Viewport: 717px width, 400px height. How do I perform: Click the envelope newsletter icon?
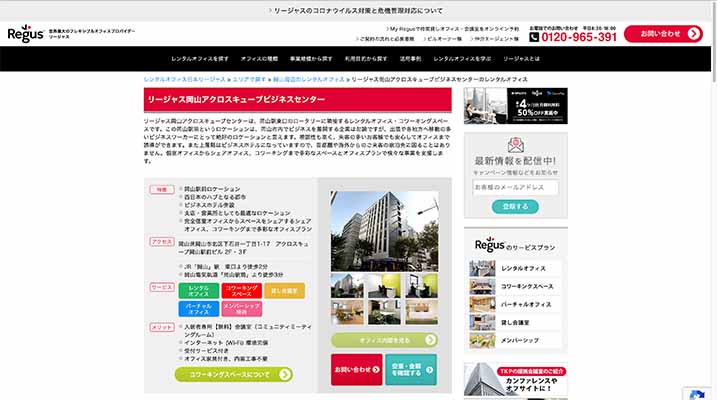click(x=515, y=145)
